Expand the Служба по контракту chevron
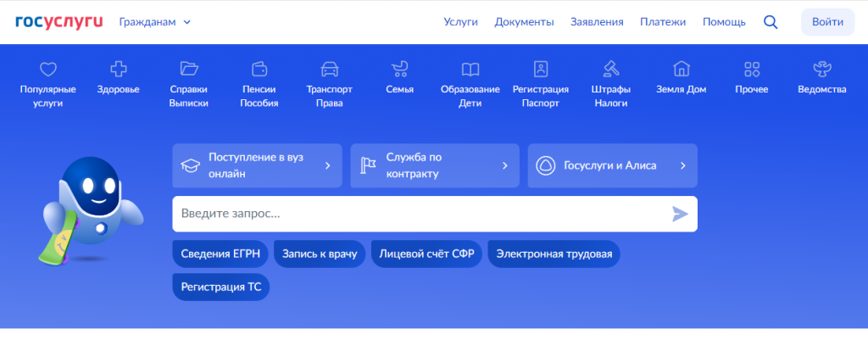 tap(505, 165)
